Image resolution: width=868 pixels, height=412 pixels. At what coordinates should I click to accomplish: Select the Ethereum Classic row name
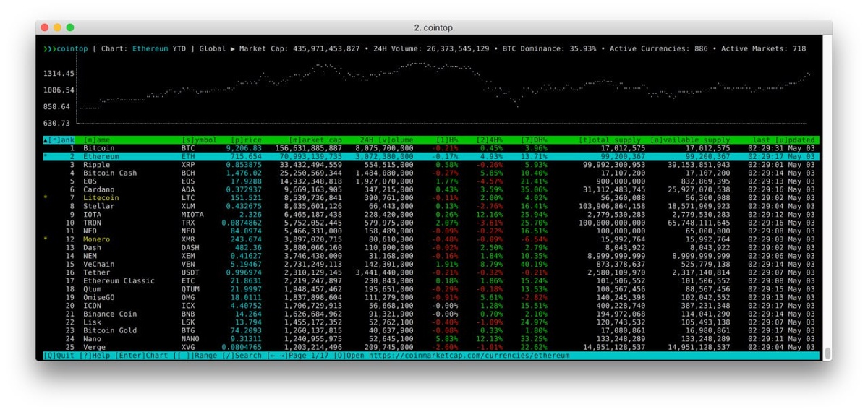[x=119, y=281]
